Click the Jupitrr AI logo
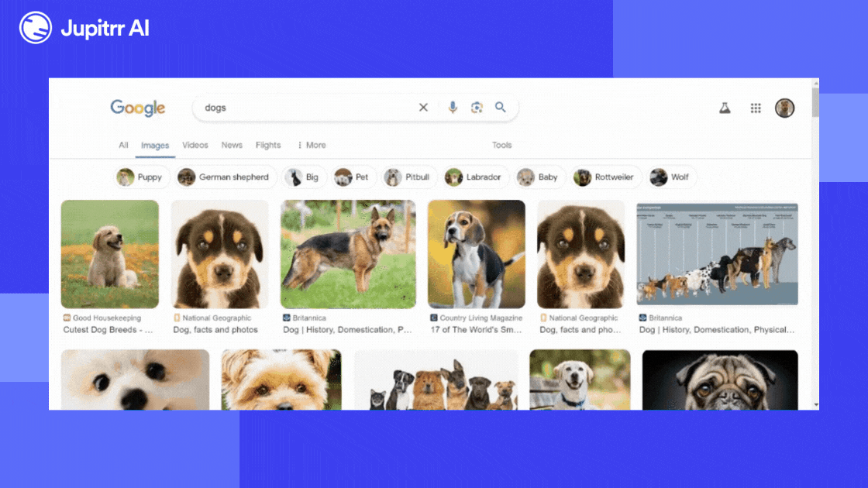This screenshot has width=868, height=488. (84, 28)
